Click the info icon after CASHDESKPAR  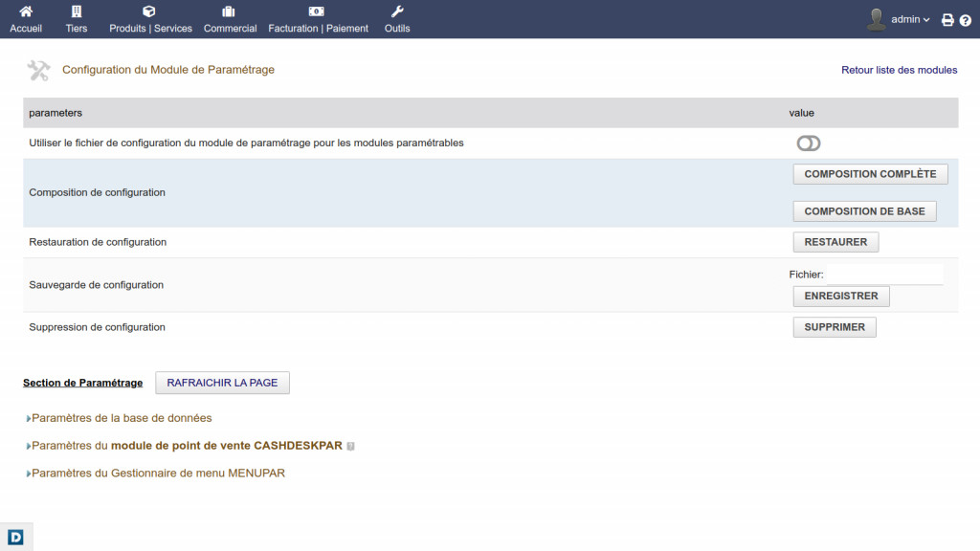350,446
